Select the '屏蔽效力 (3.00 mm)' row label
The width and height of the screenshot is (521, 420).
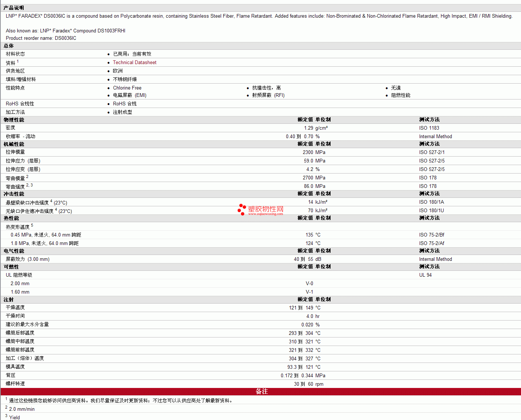[x=28, y=259]
